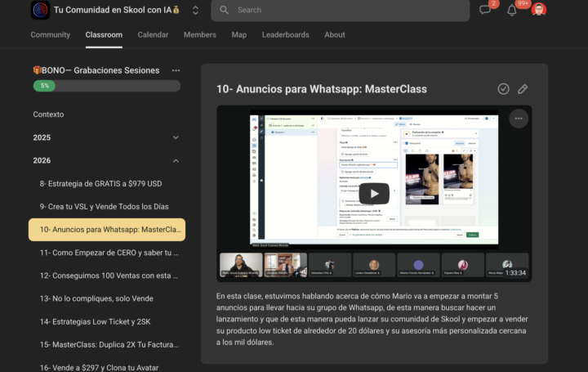Click the community logo icon

tap(40, 10)
